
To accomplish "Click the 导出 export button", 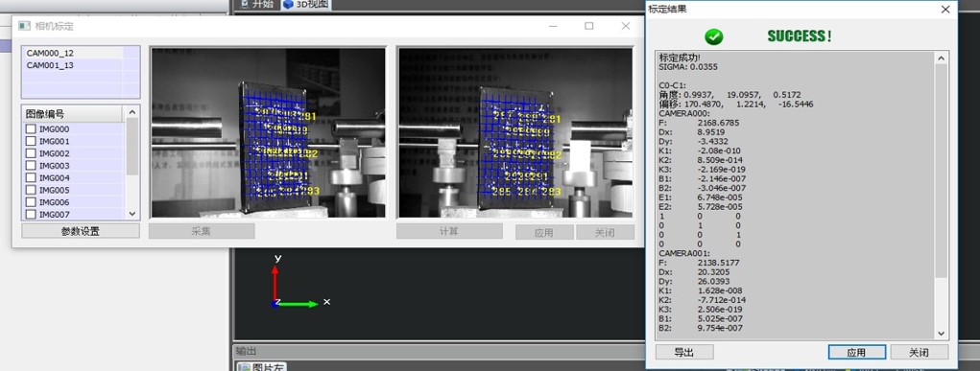I will [x=684, y=352].
